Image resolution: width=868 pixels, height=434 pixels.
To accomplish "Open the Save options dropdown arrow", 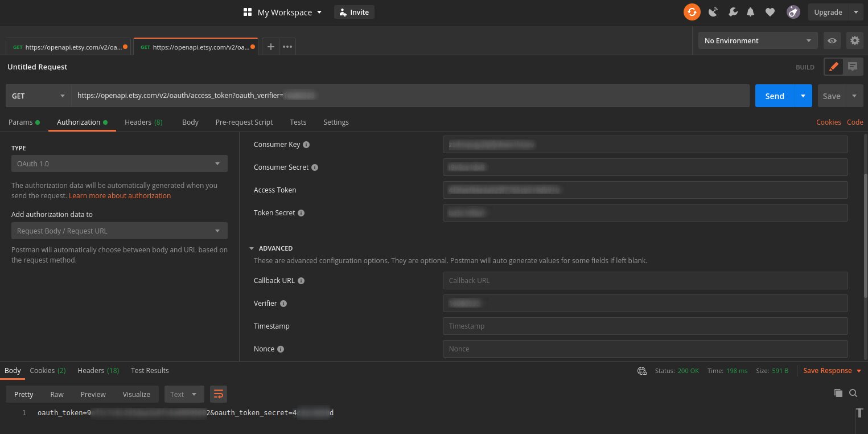I will point(854,96).
